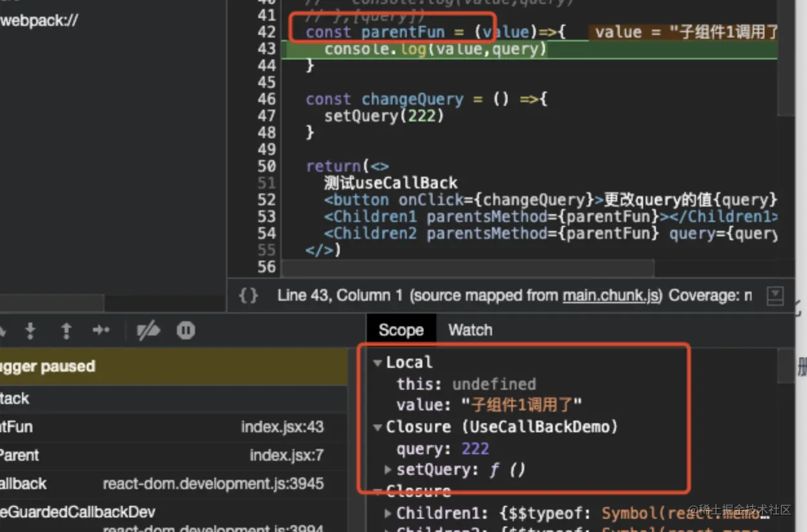Click 'const changeQuery' declaration on line 46
The height and width of the screenshot is (532, 807).
pyautogui.click(x=385, y=99)
